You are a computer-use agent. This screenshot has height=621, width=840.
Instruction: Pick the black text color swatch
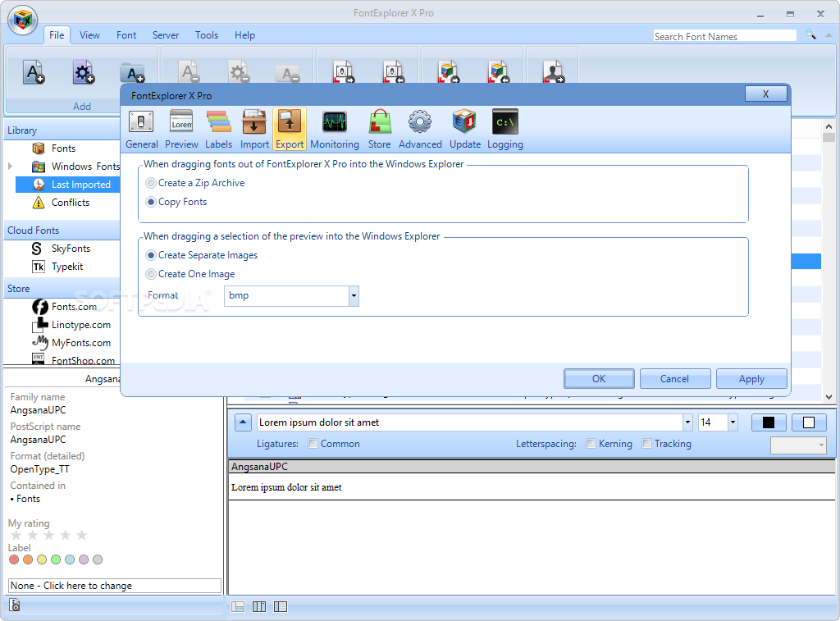coord(768,422)
